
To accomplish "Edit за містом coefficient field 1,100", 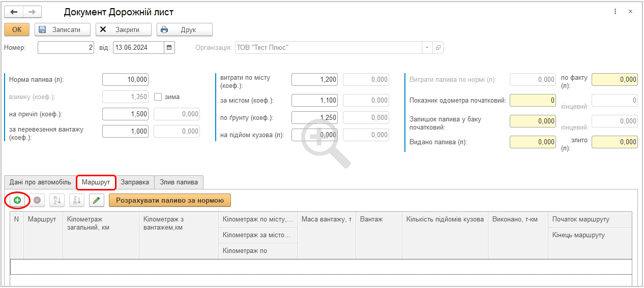I will 314,101.
